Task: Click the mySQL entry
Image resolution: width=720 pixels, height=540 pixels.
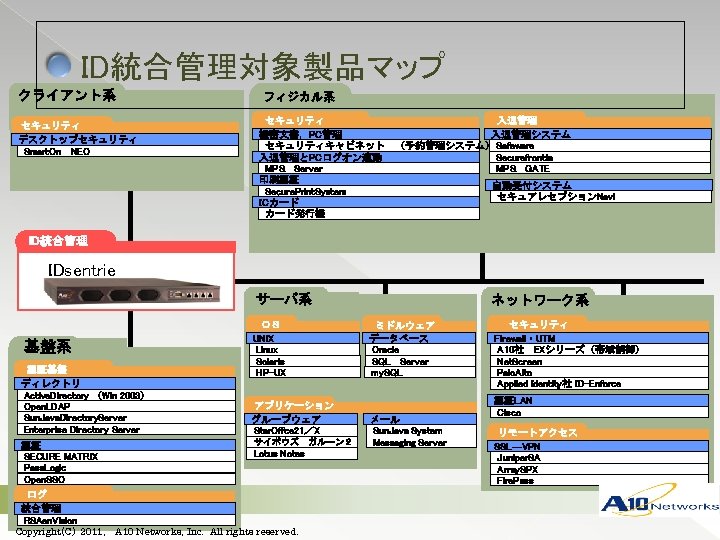Action: [422, 372]
